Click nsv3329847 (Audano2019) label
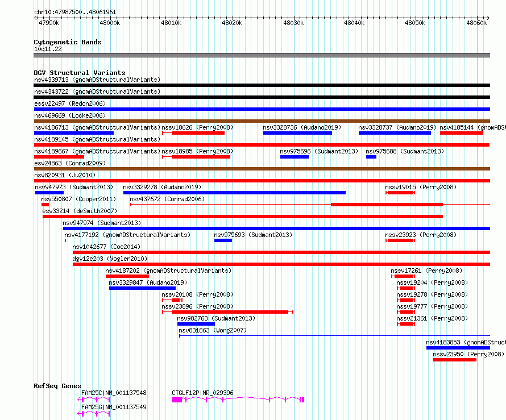506x420 pixels. [x=148, y=282]
